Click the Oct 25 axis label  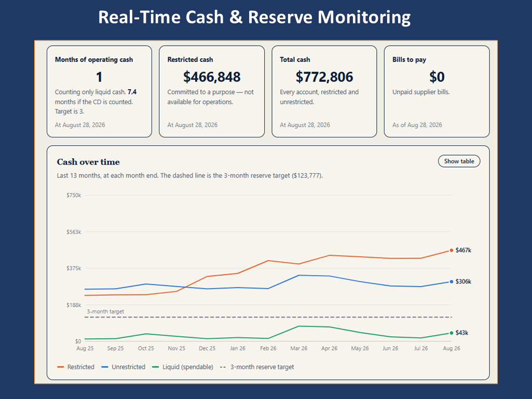pyautogui.click(x=146, y=348)
